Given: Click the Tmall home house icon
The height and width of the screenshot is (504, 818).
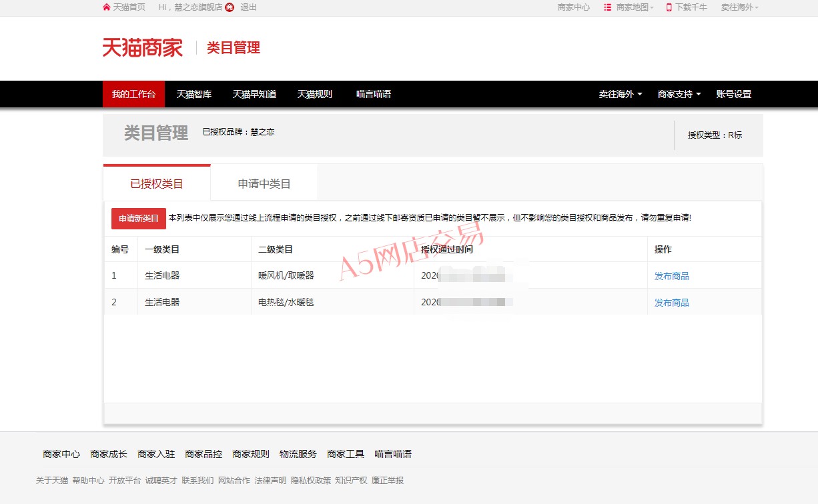Looking at the screenshot, I should (x=106, y=7).
